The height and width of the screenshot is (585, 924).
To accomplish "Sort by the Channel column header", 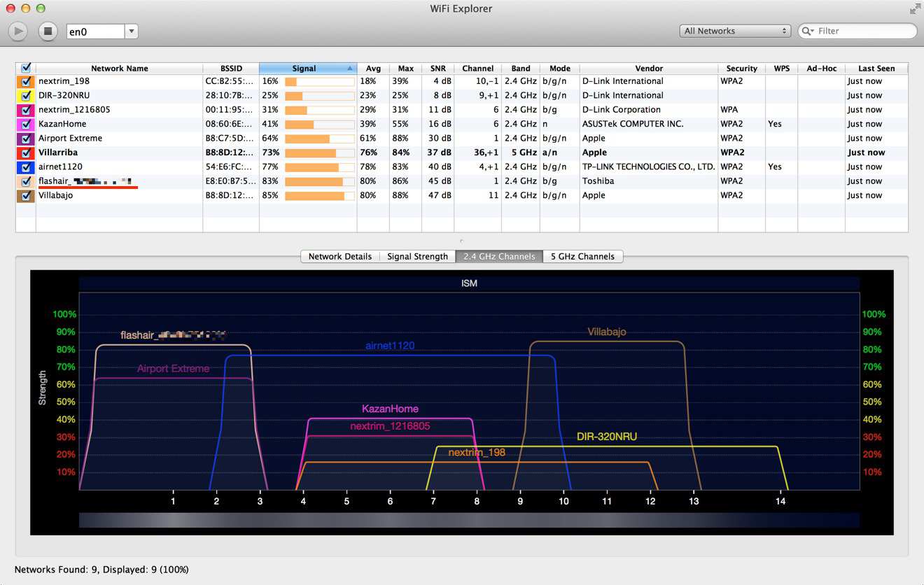I will [477, 68].
